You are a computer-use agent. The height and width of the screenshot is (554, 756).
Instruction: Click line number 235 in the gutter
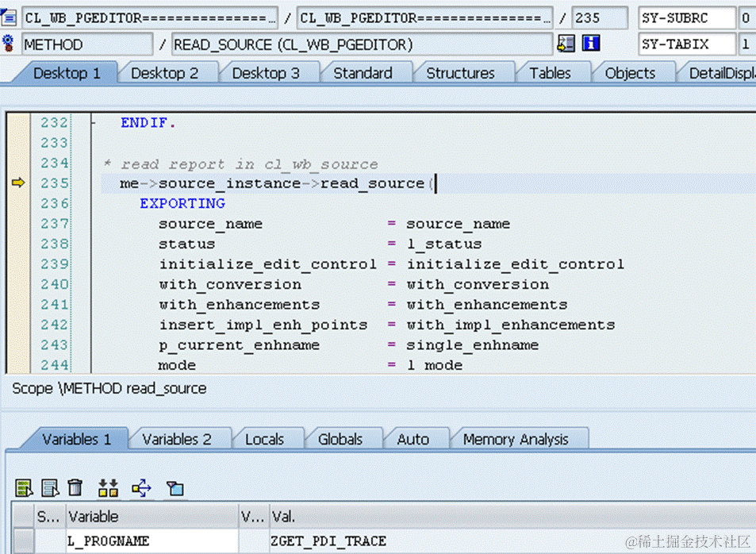pyautogui.click(x=55, y=183)
